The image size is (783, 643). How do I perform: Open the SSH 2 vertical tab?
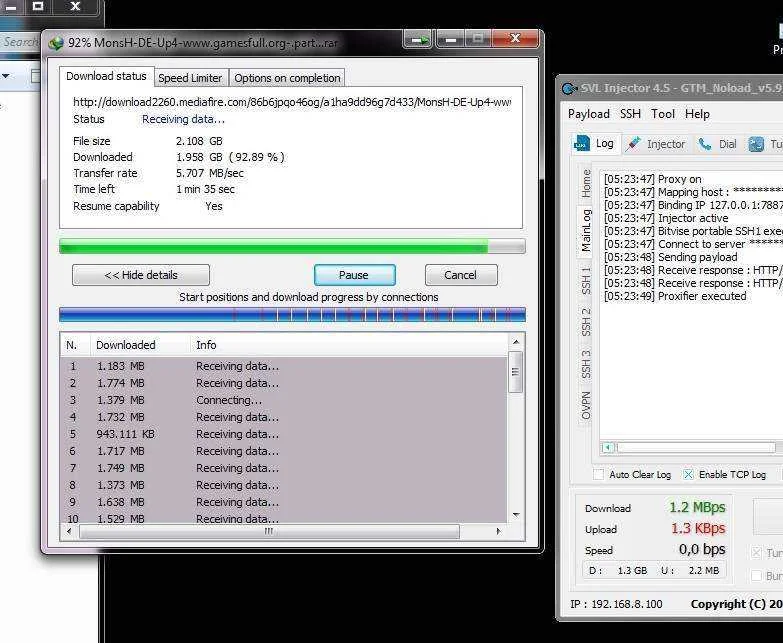tap(586, 322)
